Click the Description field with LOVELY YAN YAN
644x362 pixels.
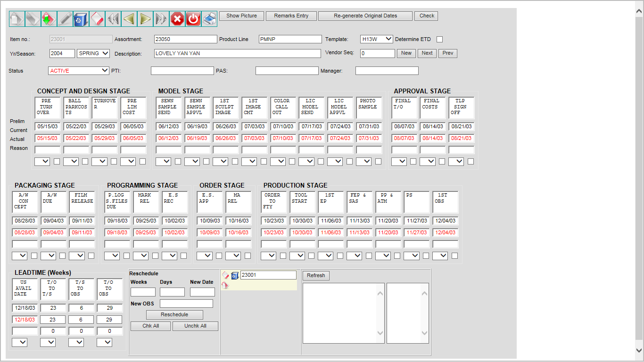pyautogui.click(x=238, y=54)
